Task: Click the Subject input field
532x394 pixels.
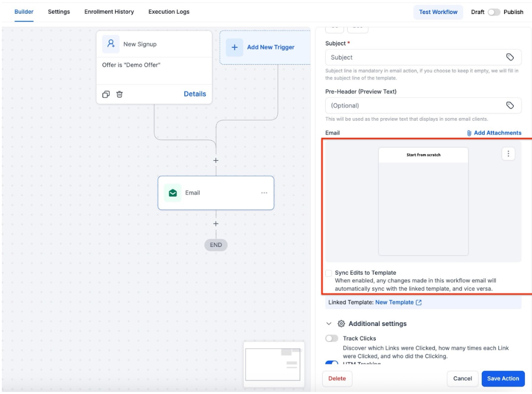Action: click(413, 57)
